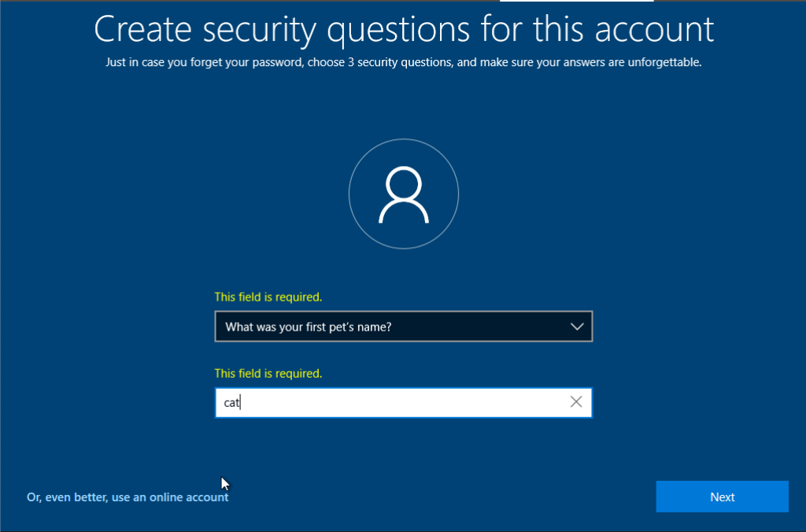
Task: Click Next to continue setup
Action: point(722,497)
